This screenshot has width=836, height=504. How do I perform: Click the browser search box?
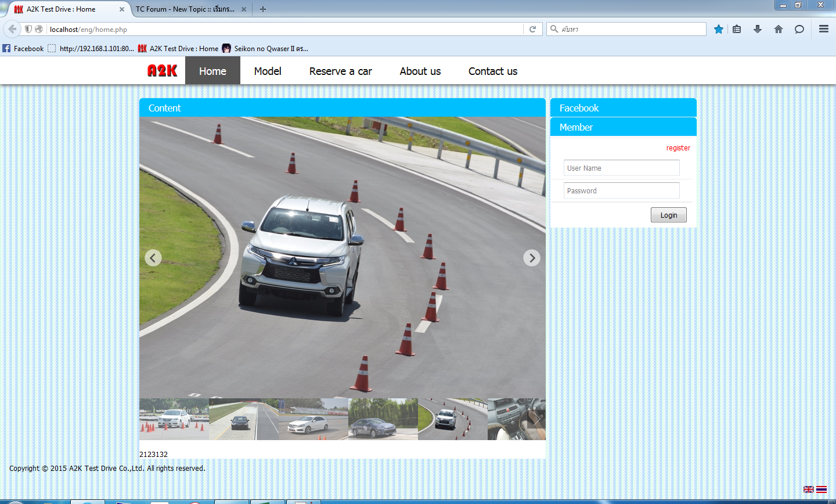626,29
